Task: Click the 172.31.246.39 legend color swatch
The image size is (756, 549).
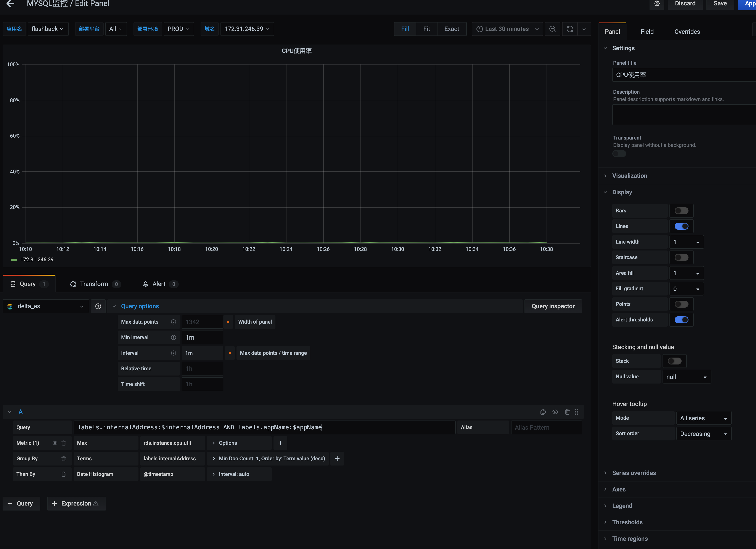Action: coord(14,260)
